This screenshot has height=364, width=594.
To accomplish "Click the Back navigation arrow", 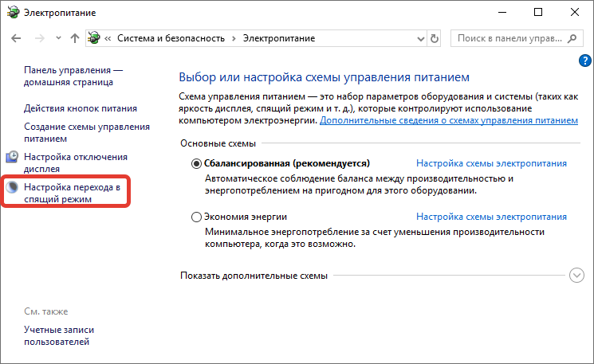I will pyautogui.click(x=16, y=38).
